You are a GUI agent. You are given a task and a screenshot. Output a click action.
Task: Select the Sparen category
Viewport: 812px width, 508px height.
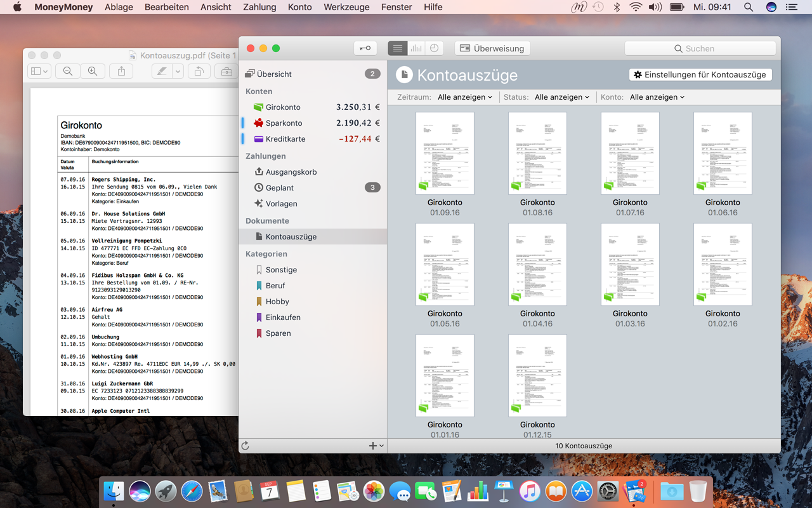click(x=313, y=333)
